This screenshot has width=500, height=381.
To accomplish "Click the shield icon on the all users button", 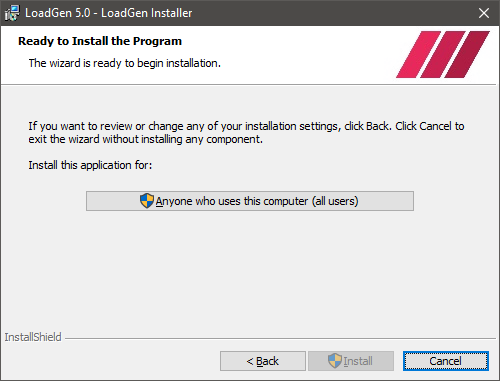I will [147, 201].
